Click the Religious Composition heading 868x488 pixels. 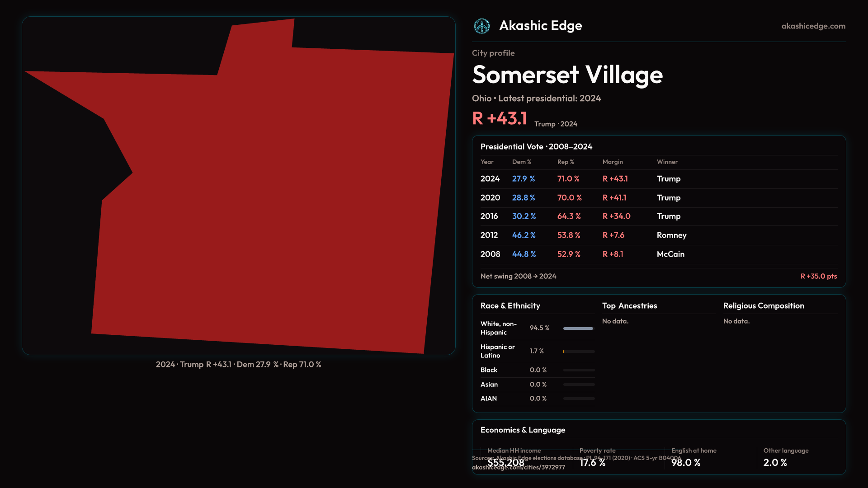tap(763, 306)
